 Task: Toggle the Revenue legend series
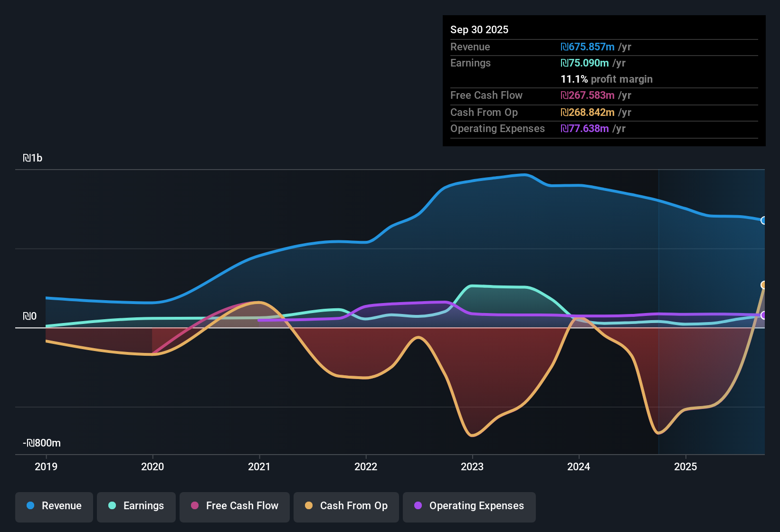(x=54, y=506)
